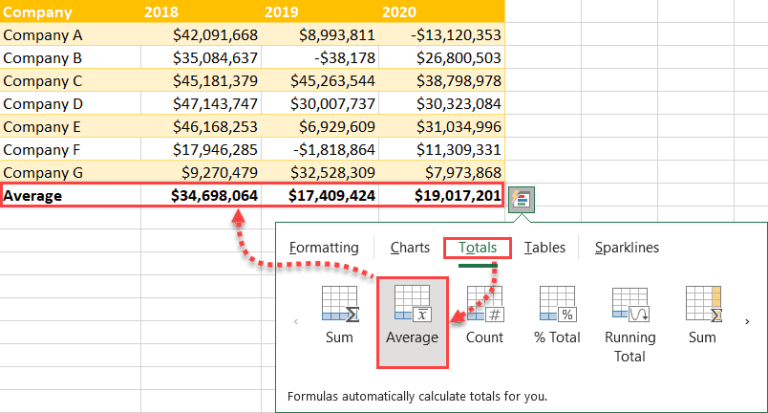Select cell with $9,270,479
This screenshot has height=413, width=768.
[x=201, y=172]
